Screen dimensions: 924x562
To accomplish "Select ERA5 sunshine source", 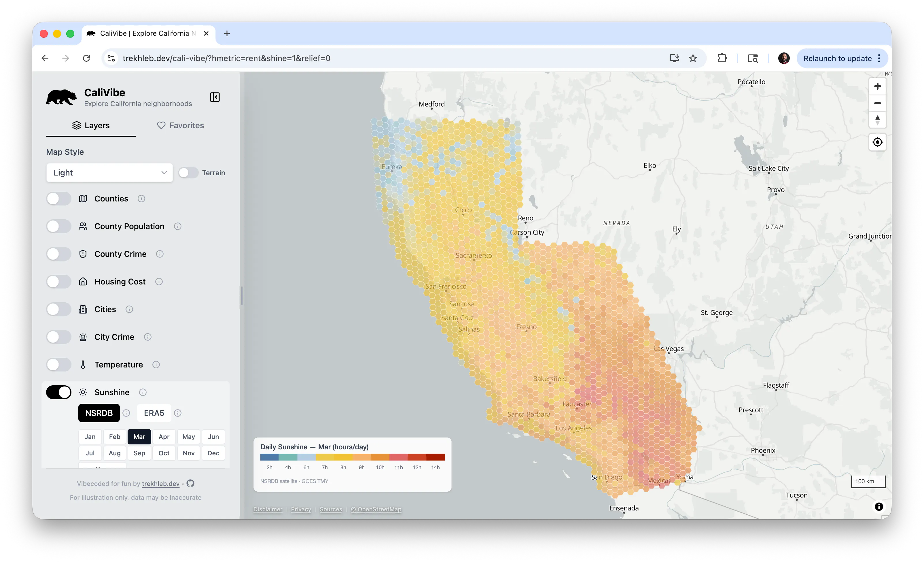I will coord(154,413).
